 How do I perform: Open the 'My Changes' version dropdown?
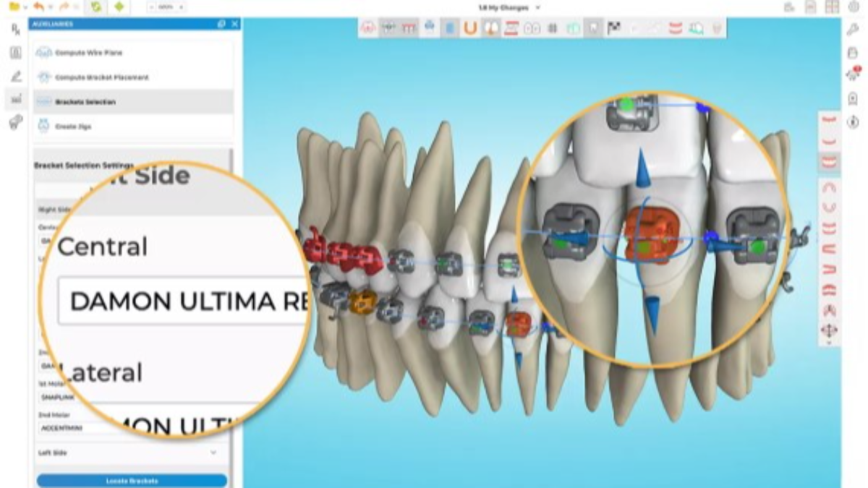click(537, 7)
